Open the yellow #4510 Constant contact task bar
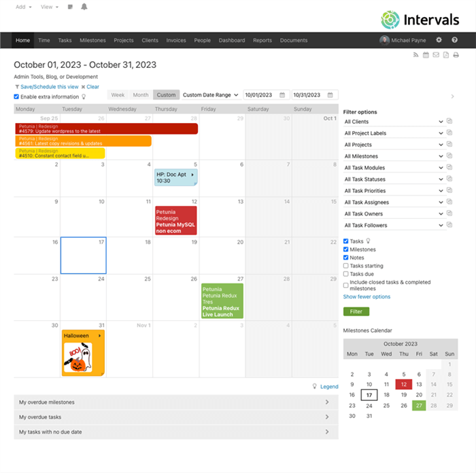The image size is (476, 473). pyautogui.click(x=60, y=153)
